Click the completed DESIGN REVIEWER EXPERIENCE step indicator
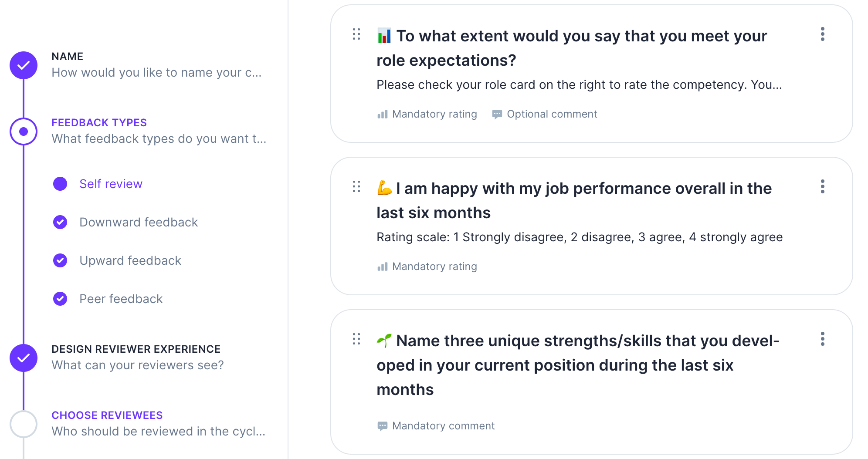Image resolution: width=868 pixels, height=459 pixels. (24, 358)
